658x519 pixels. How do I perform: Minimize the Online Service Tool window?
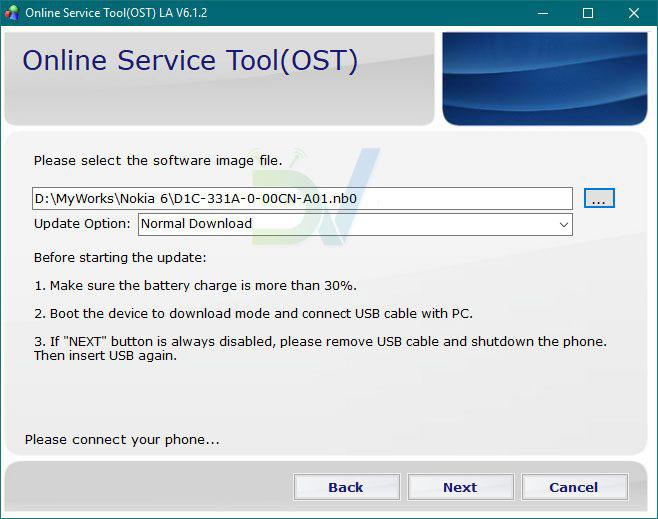point(542,13)
